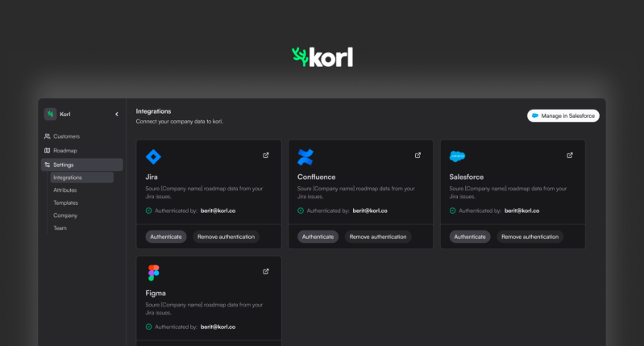Open Salesforce integration external link icon

click(x=570, y=155)
